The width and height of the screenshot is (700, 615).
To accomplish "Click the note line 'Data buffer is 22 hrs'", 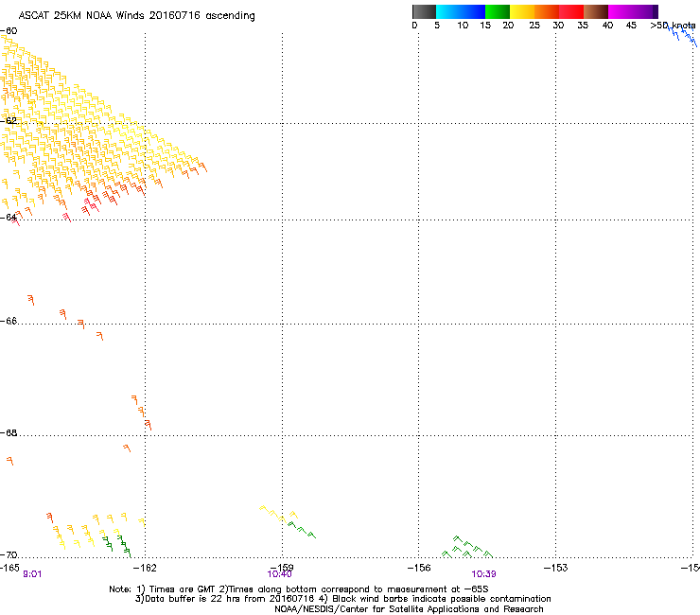I will tap(342, 599).
